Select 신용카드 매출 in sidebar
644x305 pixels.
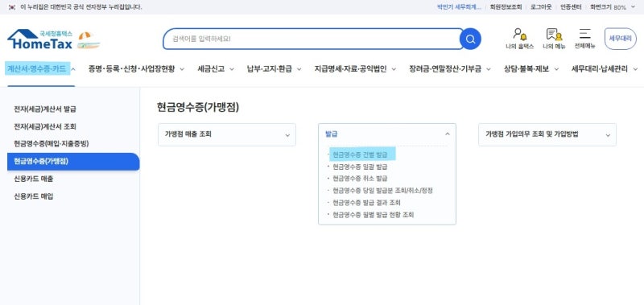click(33, 179)
